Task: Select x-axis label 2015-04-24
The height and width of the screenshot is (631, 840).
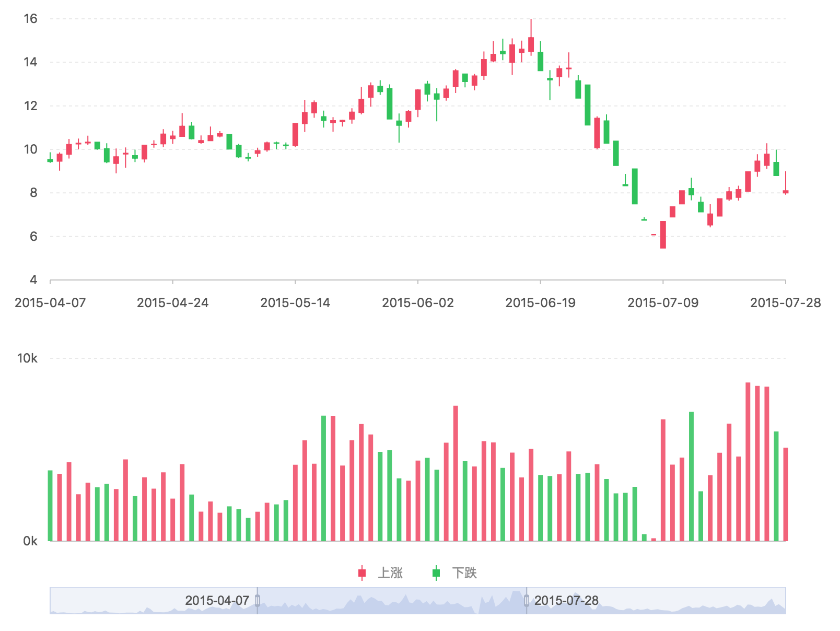Action: pos(172,303)
